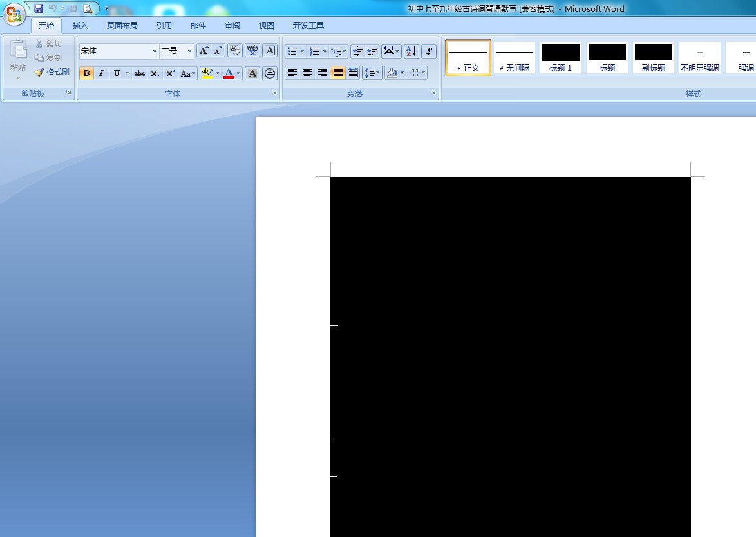
Task: Click the 剪切 cut button
Action: pos(48,44)
